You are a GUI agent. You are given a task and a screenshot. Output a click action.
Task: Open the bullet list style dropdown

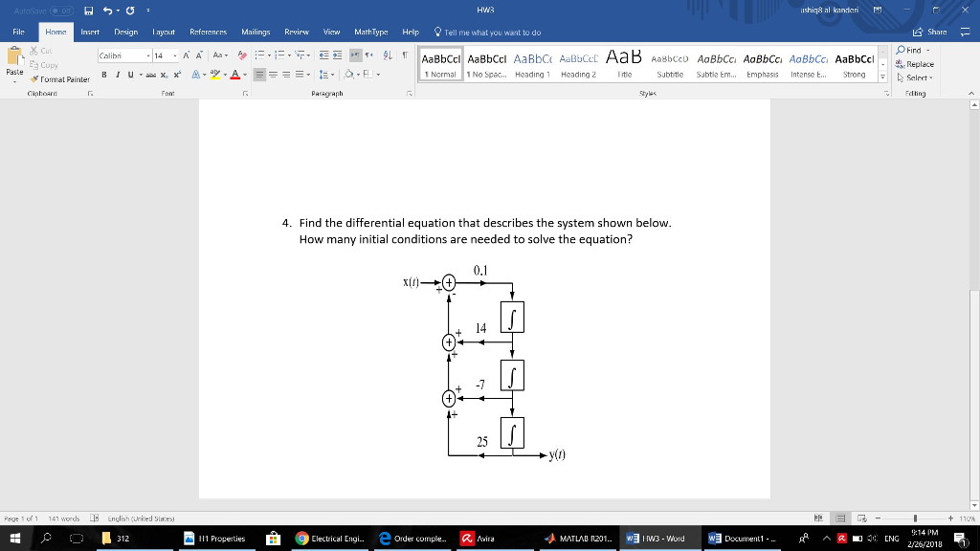click(x=269, y=55)
